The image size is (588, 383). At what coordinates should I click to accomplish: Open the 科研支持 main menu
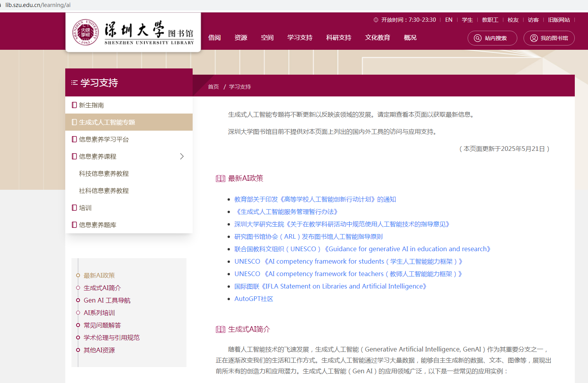[339, 38]
